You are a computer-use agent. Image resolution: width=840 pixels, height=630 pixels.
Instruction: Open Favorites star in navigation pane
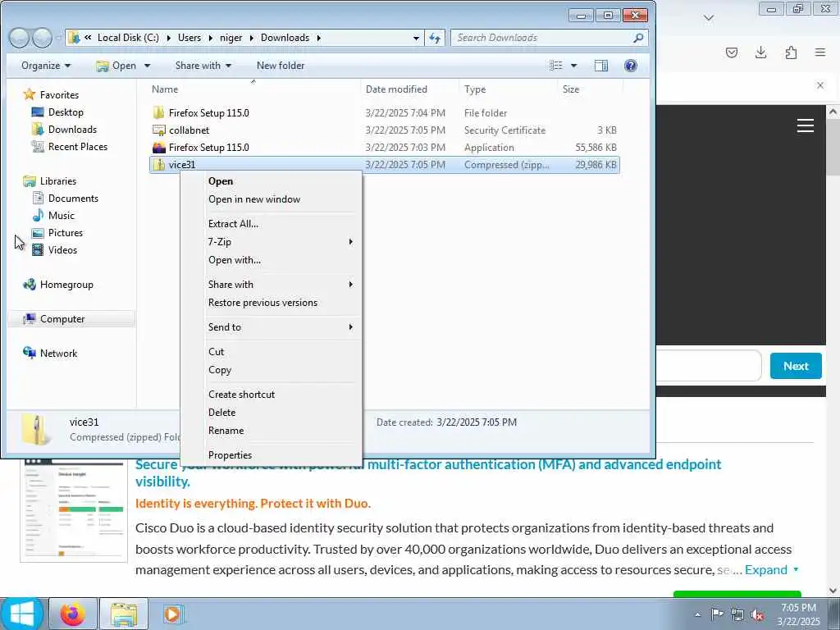point(30,95)
